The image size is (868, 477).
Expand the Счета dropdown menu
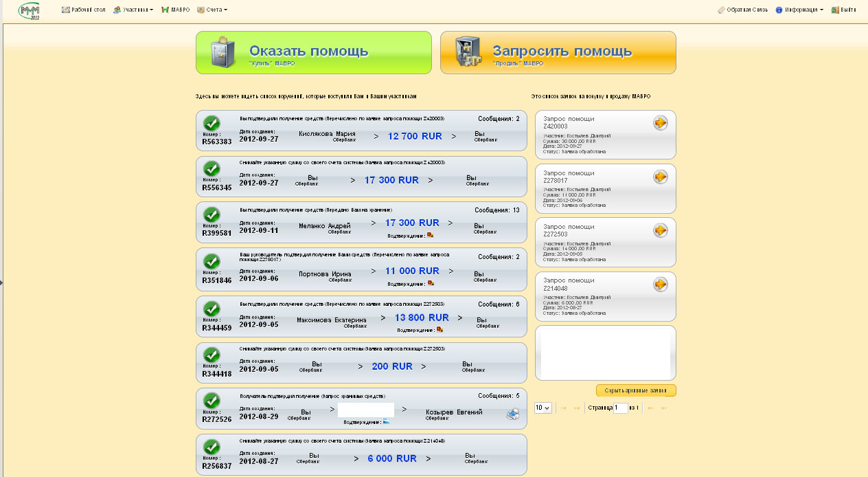[x=212, y=10]
